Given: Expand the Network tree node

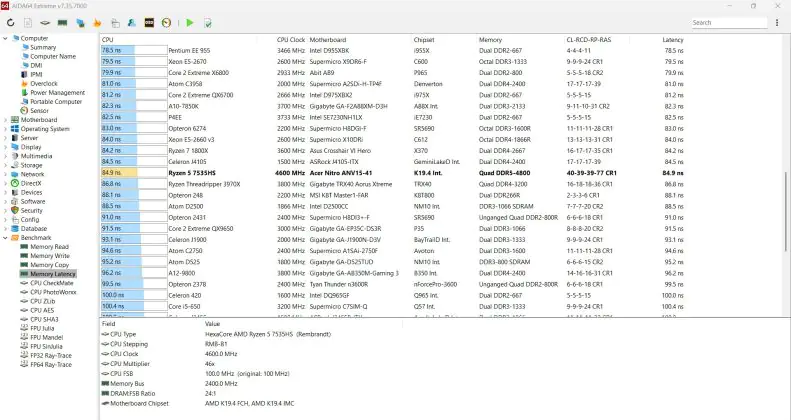Looking at the screenshot, I should pos(6,174).
